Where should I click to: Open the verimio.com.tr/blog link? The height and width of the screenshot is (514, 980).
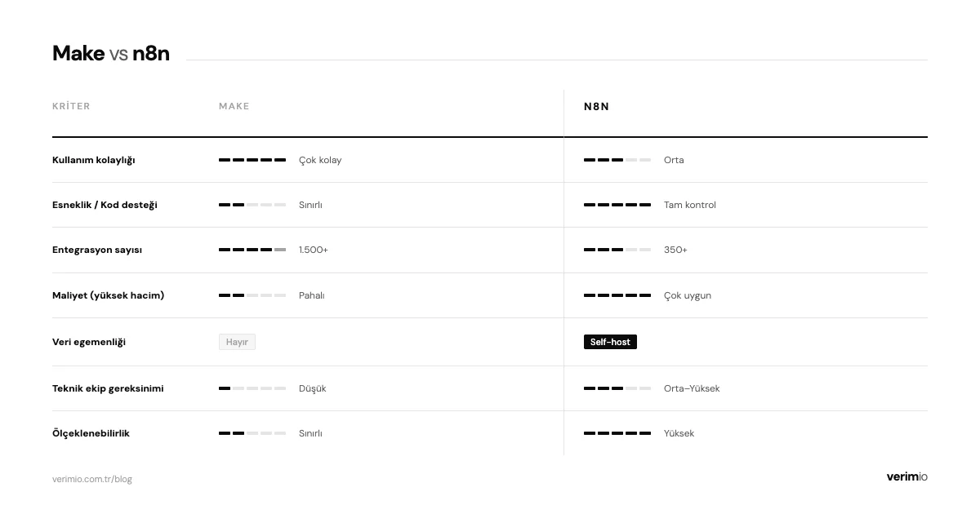coord(92,479)
